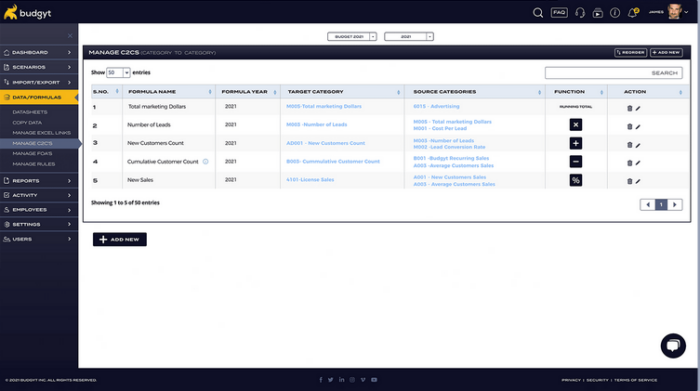
Task: Click the Budgyt logo
Action: 27,12
